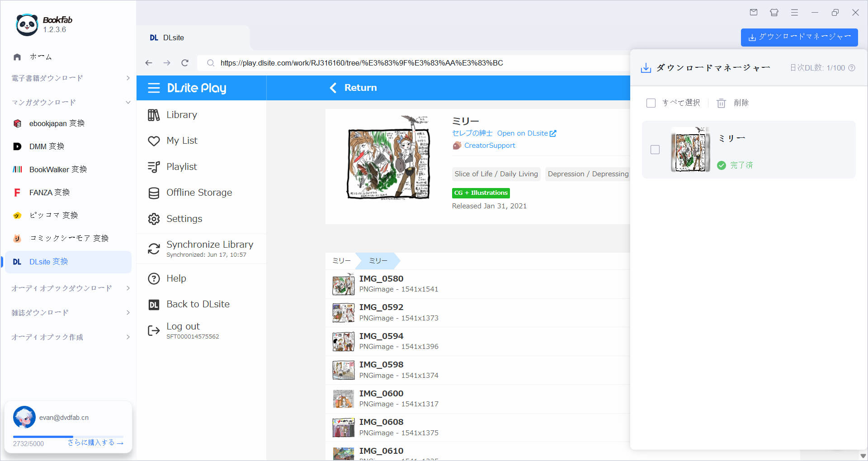Click the URL address field
868x461 pixels.
(414, 63)
